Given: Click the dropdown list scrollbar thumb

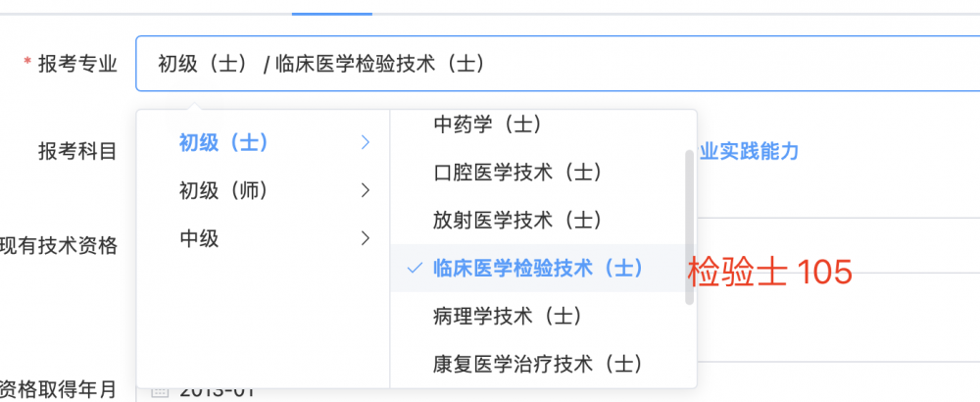Looking at the screenshot, I should pos(689,226).
